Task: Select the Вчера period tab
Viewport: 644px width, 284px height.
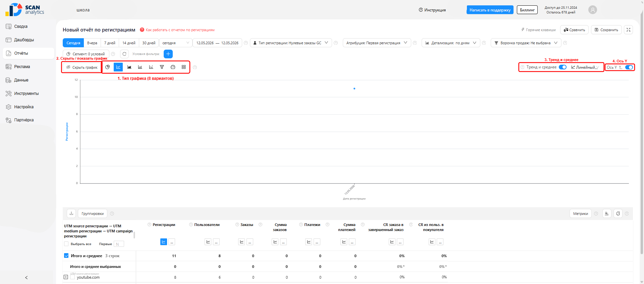Action: coord(92,43)
